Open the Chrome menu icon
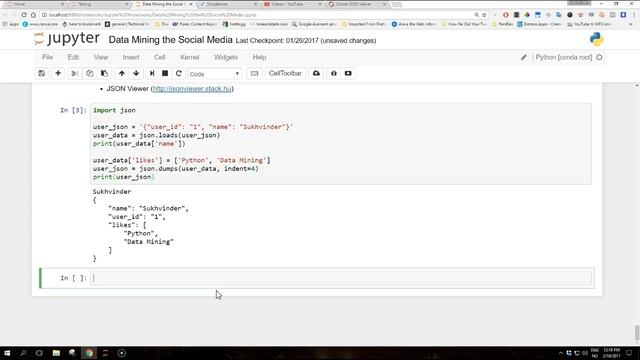Image resolution: width=640 pixels, height=360 pixels. [633, 15]
